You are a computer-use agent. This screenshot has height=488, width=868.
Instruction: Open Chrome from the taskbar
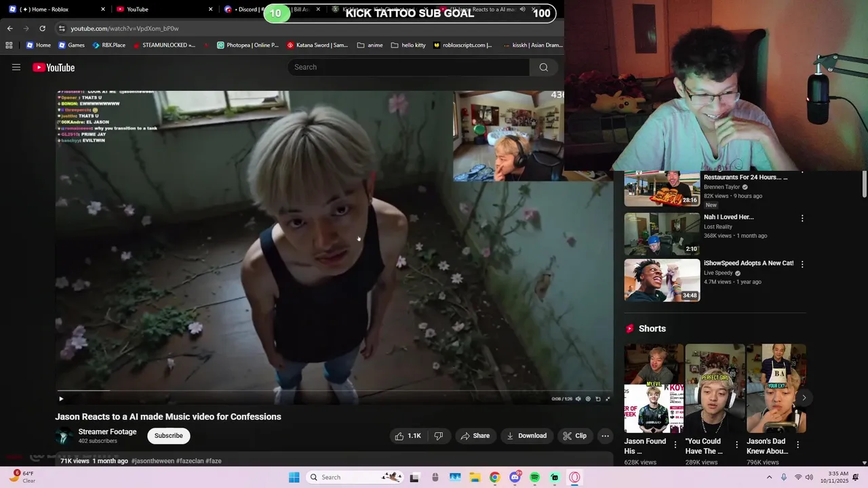pyautogui.click(x=494, y=477)
